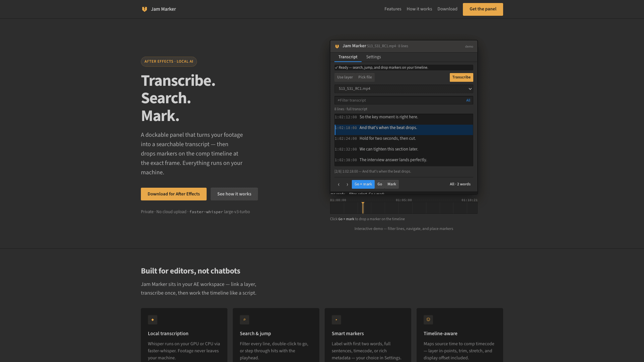The height and width of the screenshot is (362, 644).
Task: Click the Go button beside Go + mark
Action: (380, 184)
